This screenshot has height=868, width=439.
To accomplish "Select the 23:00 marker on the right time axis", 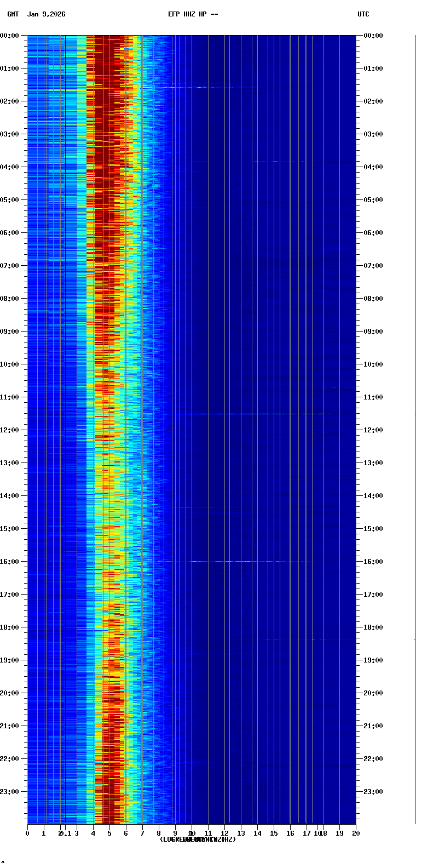I will point(373,792).
